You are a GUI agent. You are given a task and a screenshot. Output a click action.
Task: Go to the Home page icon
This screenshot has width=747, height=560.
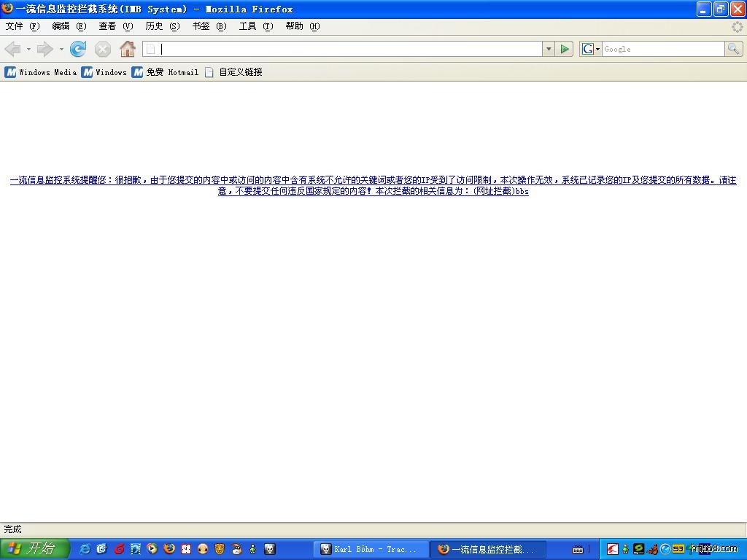(128, 49)
